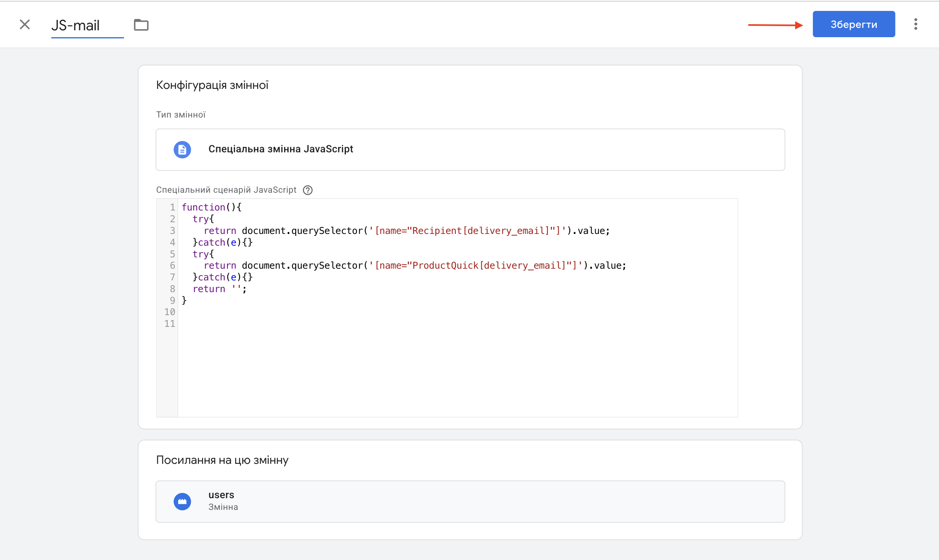Open the three-dot more options menu
Image resolution: width=939 pixels, height=560 pixels.
[x=916, y=24]
